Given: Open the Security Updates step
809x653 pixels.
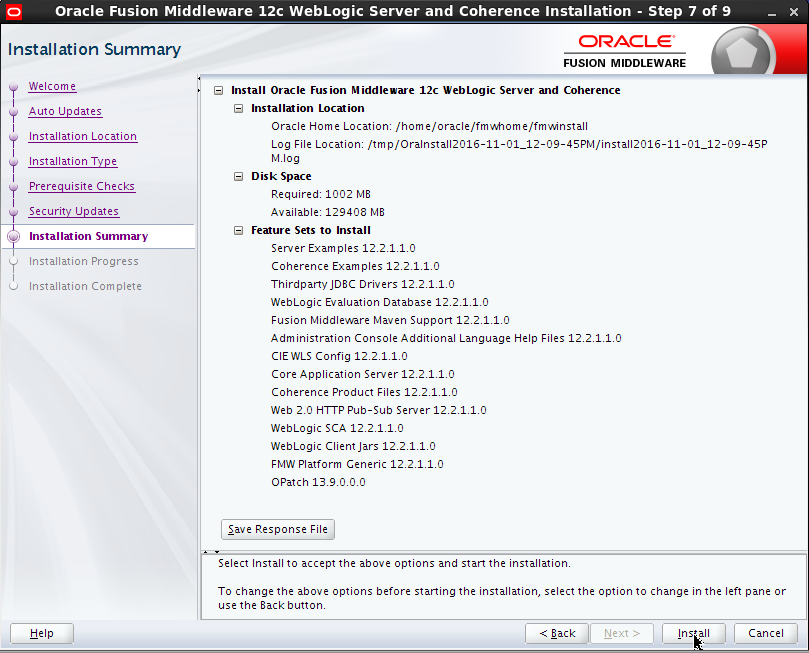Looking at the screenshot, I should click(x=74, y=211).
